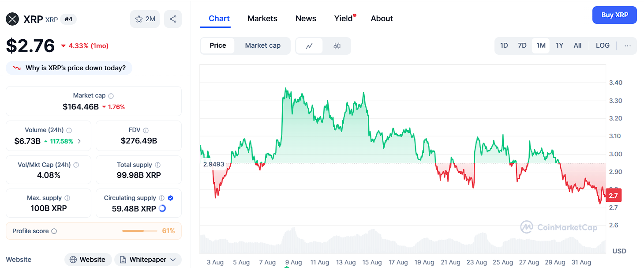The height and width of the screenshot is (268, 644).
Task: Click the XRP logo icon
Action: click(12, 19)
